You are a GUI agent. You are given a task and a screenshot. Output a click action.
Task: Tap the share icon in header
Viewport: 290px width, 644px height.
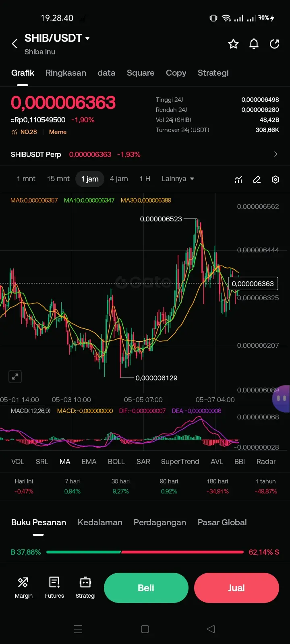[x=275, y=44]
